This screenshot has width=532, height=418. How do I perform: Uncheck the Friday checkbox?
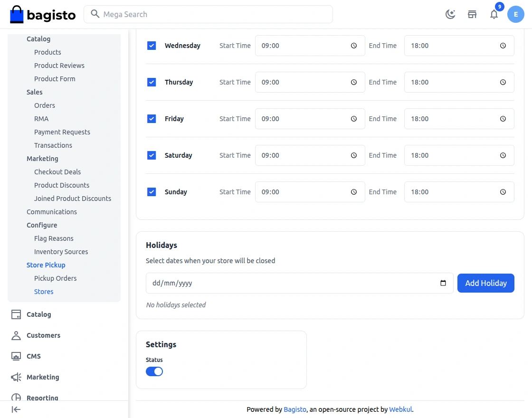pos(152,119)
